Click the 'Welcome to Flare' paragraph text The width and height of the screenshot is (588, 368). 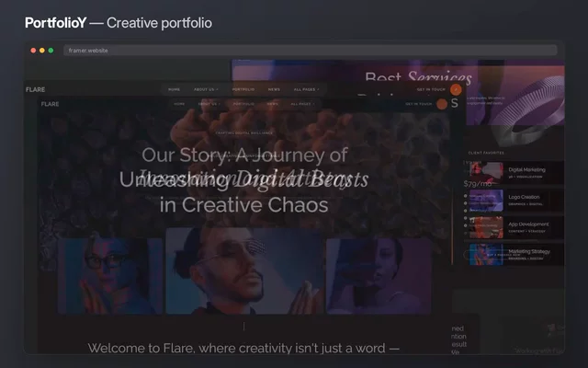pos(243,348)
